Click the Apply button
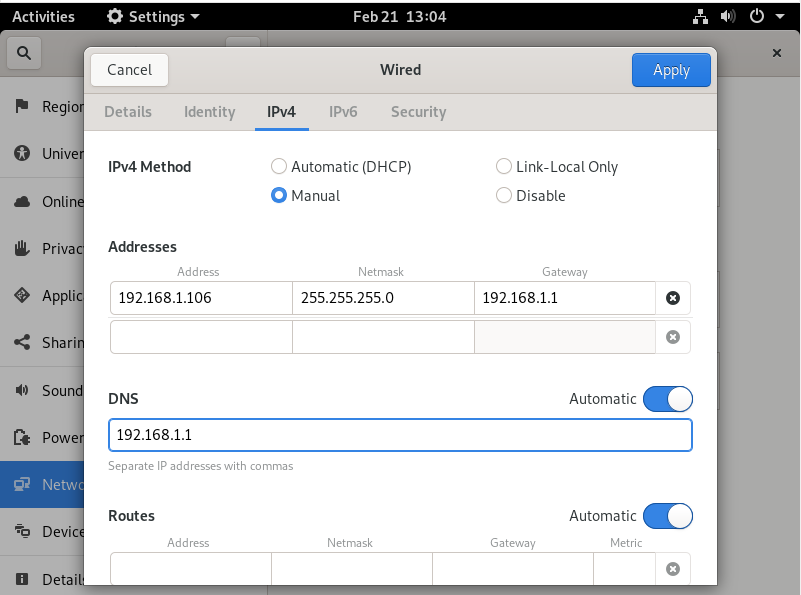Image resolution: width=801 pixels, height=595 pixels. pos(671,69)
